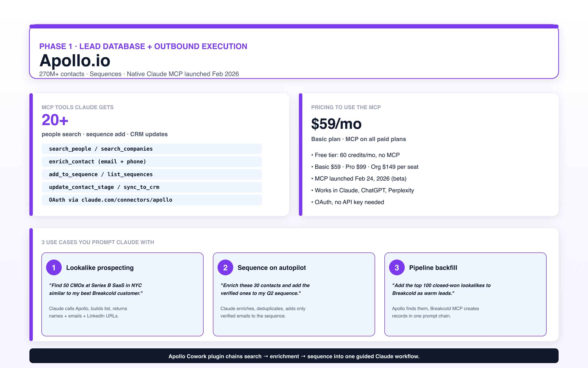
Task: Select the 'update_contact_stage / sync_to_crm' code row
Action: (152, 187)
